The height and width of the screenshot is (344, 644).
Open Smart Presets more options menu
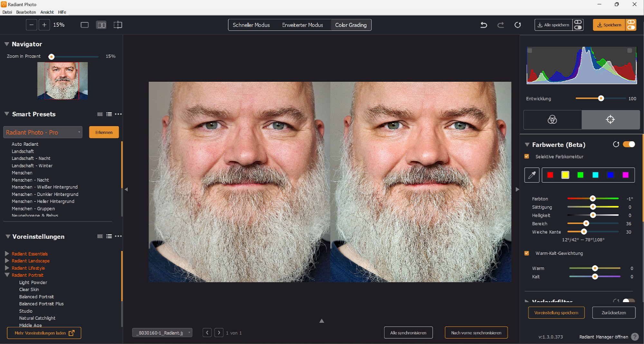click(118, 114)
